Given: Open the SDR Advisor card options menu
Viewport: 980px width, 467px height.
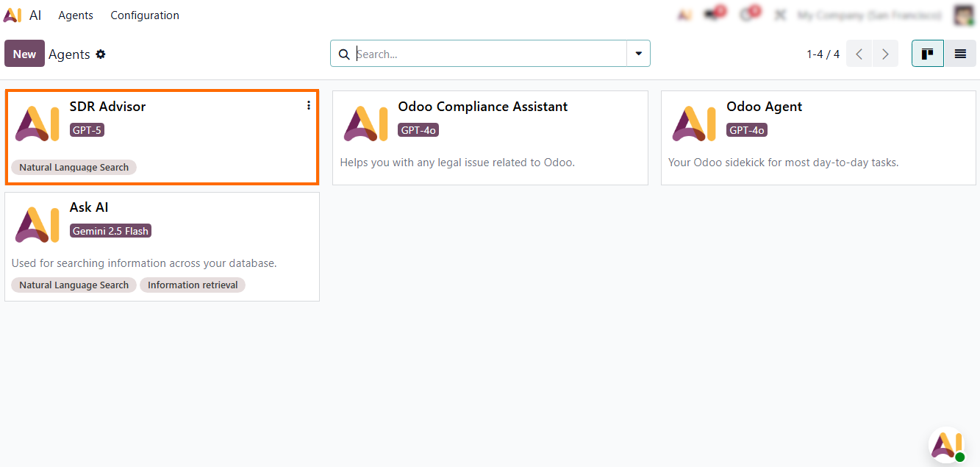Looking at the screenshot, I should coord(309,106).
